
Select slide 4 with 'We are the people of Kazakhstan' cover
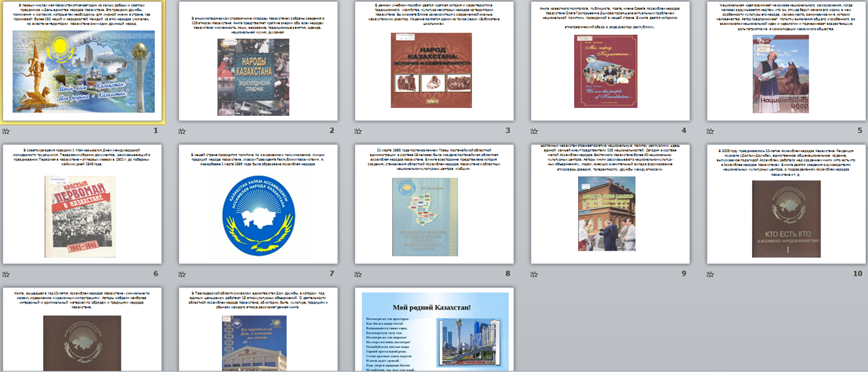coord(610,61)
